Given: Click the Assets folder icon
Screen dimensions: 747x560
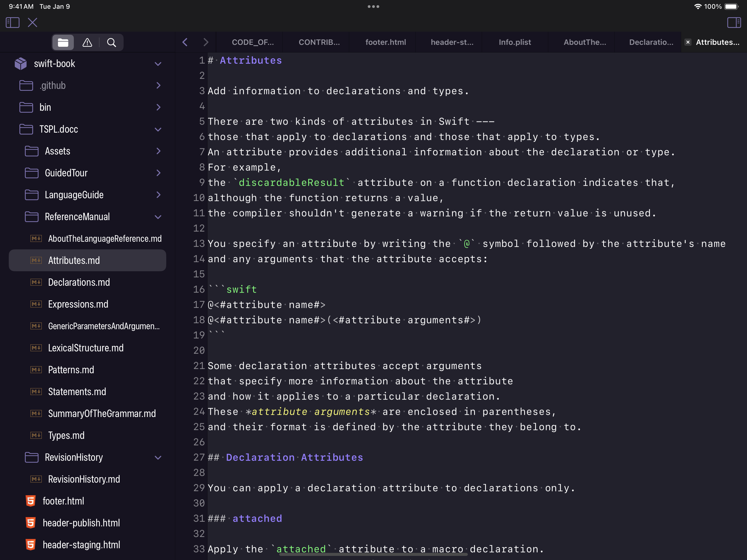Looking at the screenshot, I should click(31, 151).
